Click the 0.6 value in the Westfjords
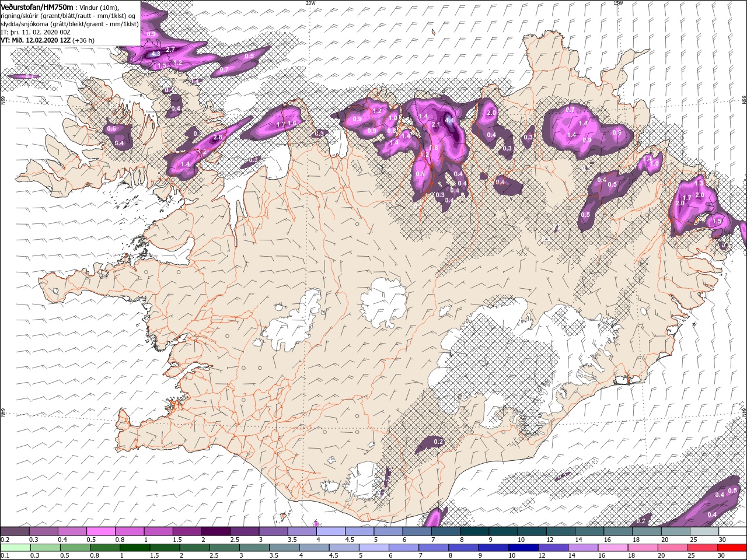This screenshot has height=560, width=747. tap(111, 128)
